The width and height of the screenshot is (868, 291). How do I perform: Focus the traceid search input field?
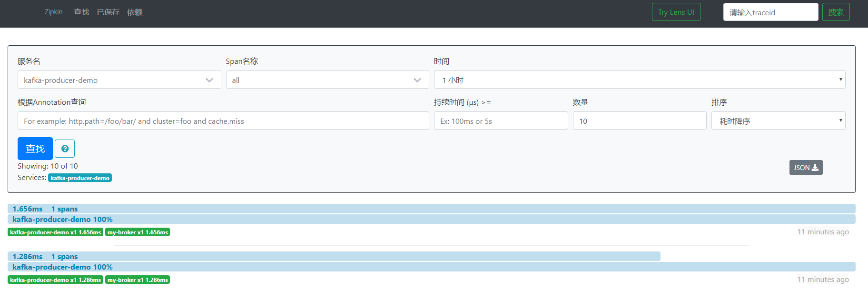click(x=770, y=12)
